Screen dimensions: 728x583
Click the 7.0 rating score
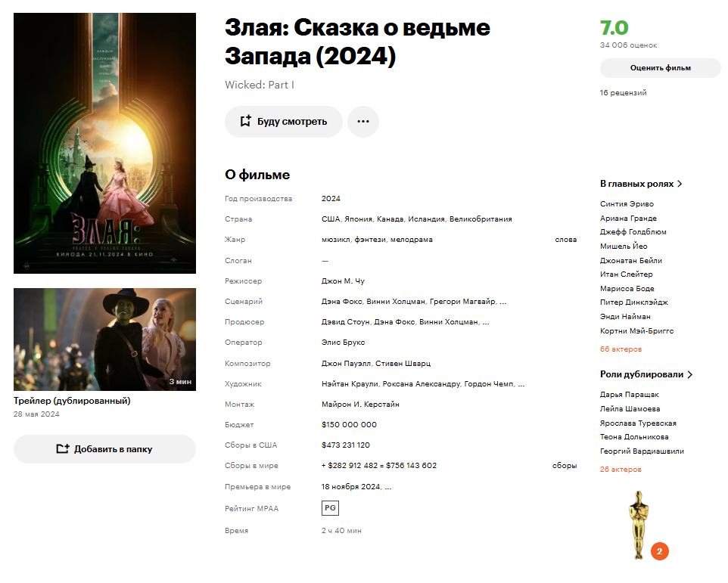point(614,28)
